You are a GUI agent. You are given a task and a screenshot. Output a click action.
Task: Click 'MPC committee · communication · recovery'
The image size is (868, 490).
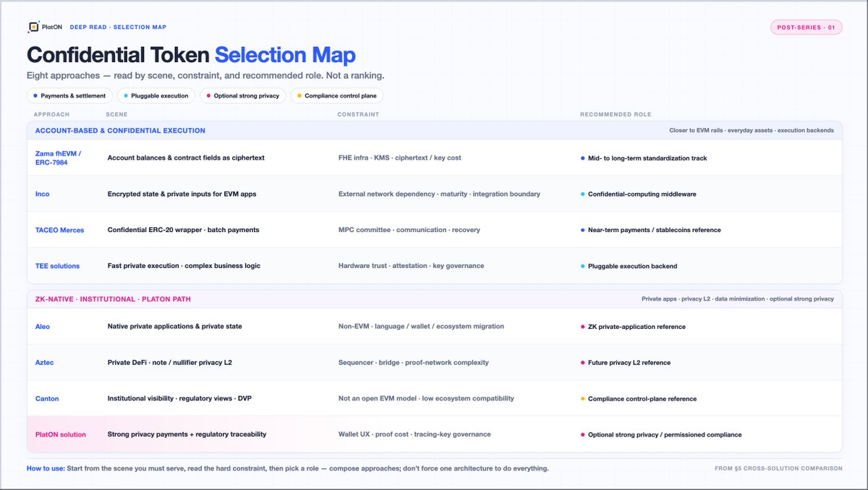[409, 230]
